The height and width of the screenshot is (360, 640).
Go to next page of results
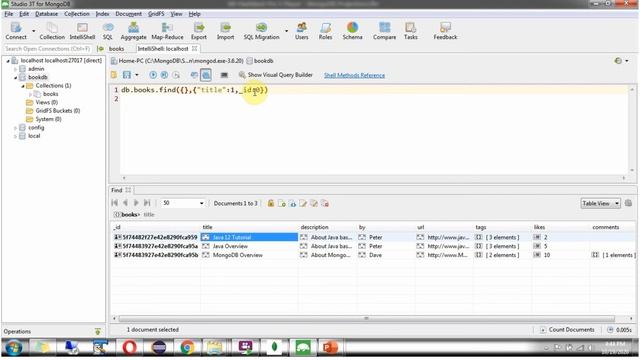[136, 203]
